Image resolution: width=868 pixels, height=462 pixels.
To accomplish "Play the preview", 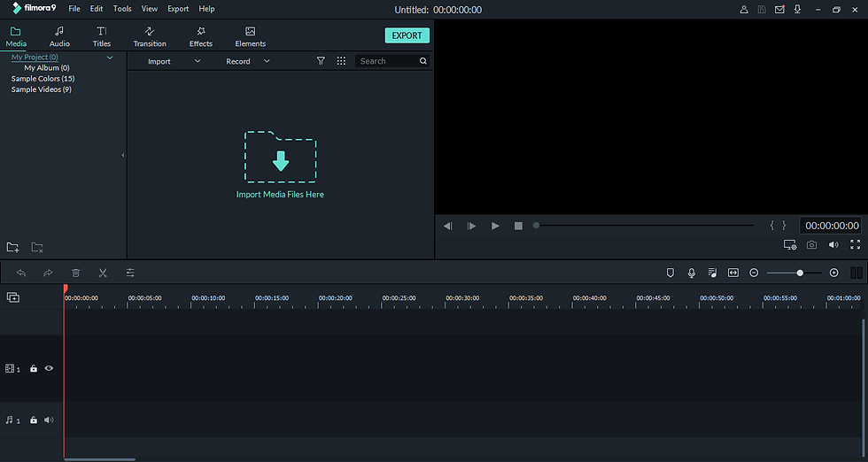I will coord(495,226).
